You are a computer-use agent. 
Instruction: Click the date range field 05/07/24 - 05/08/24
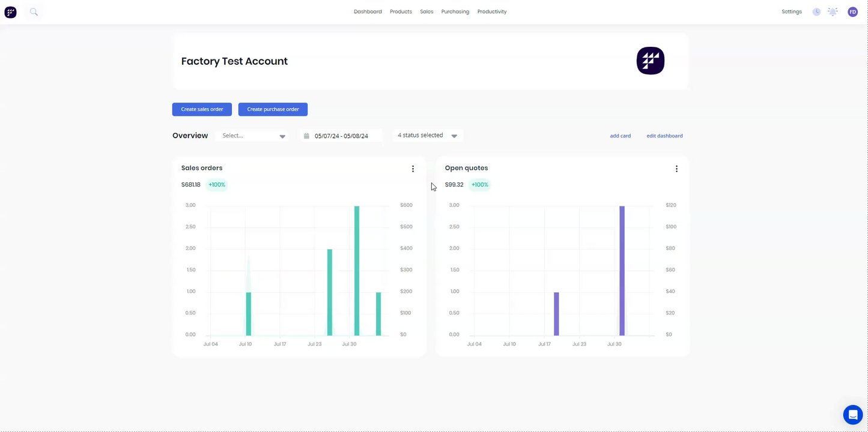[x=341, y=136]
